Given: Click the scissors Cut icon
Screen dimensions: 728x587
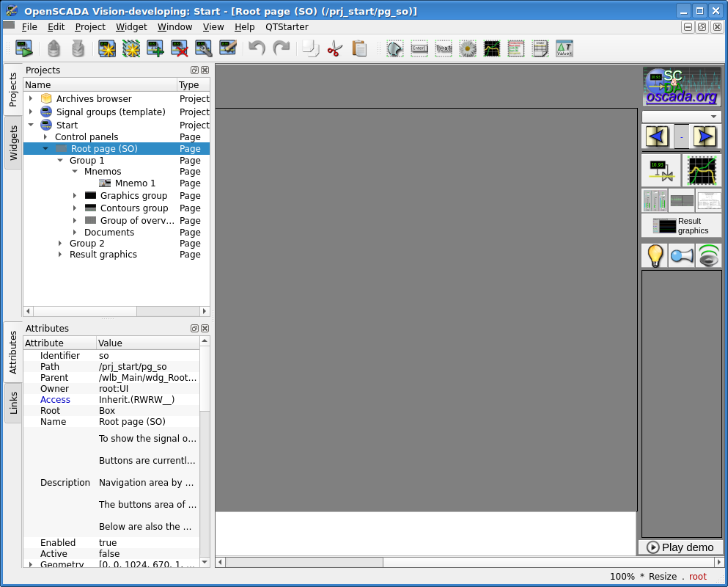Looking at the screenshot, I should click(335, 48).
